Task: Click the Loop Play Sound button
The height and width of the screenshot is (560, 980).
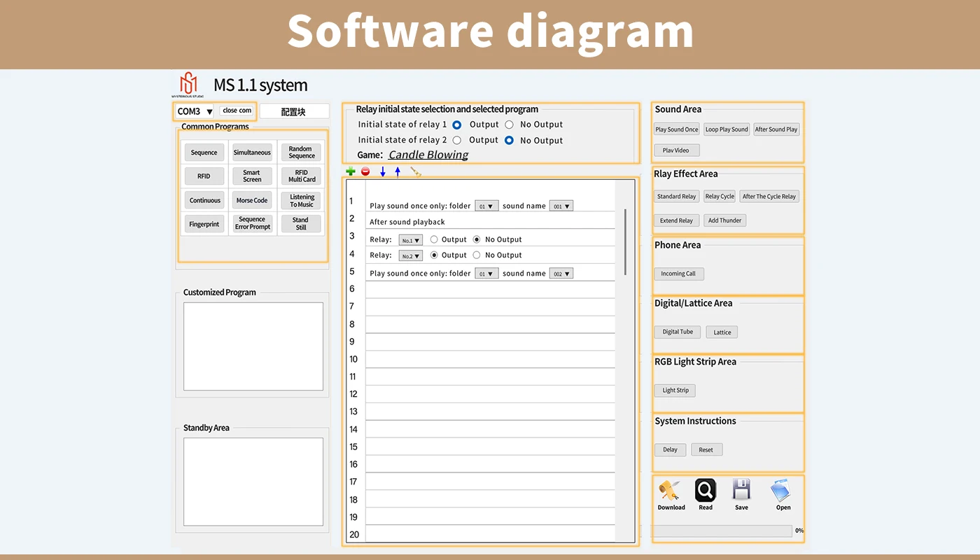Action: pos(727,129)
